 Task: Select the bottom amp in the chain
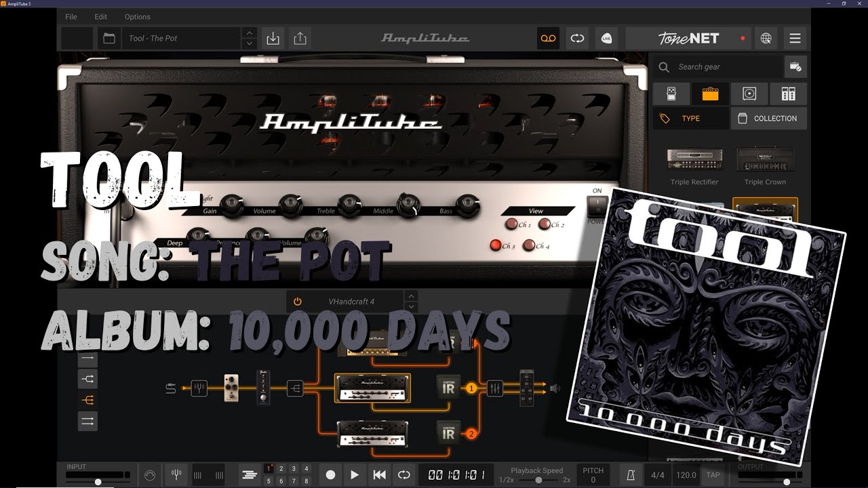click(372, 432)
